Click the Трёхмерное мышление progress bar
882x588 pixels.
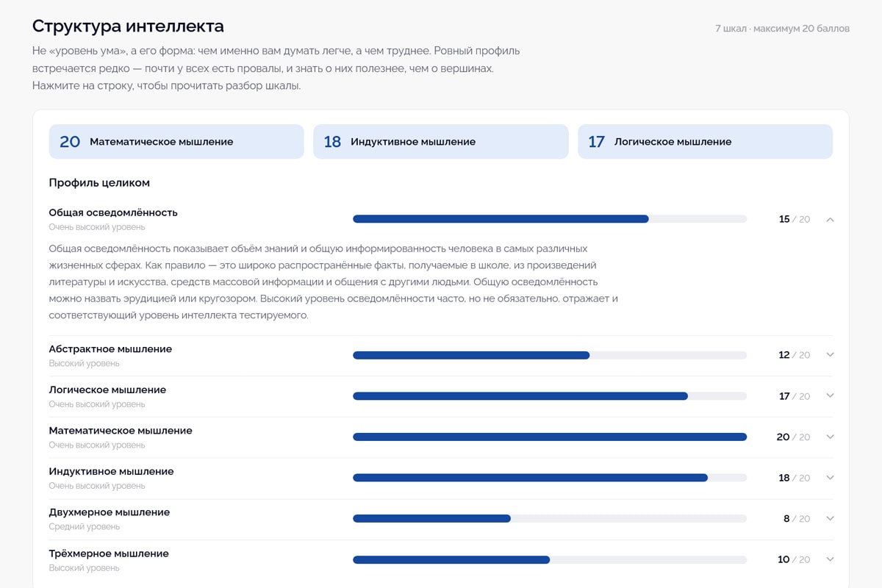[550, 559]
